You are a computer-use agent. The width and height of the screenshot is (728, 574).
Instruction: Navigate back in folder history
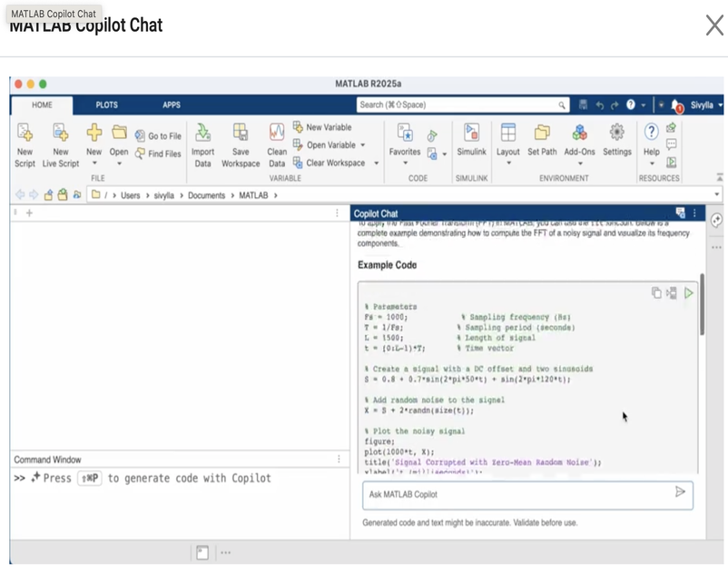coord(19,194)
